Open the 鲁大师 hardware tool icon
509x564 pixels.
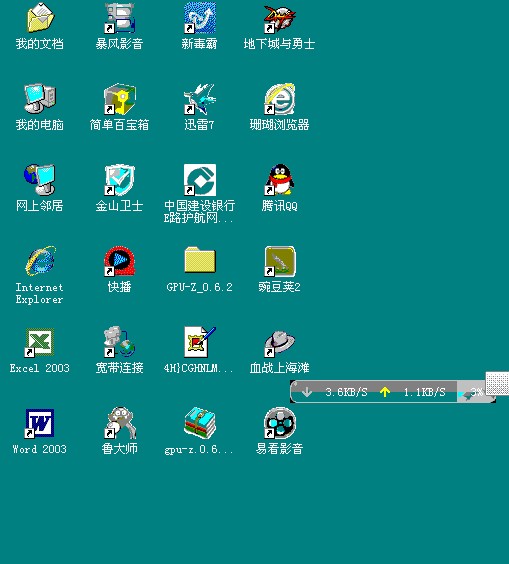coord(119,423)
